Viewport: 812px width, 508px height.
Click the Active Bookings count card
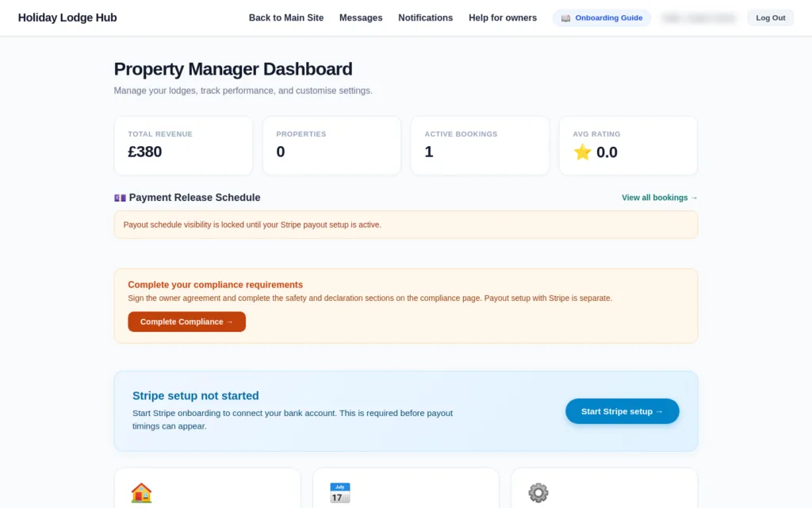480,146
